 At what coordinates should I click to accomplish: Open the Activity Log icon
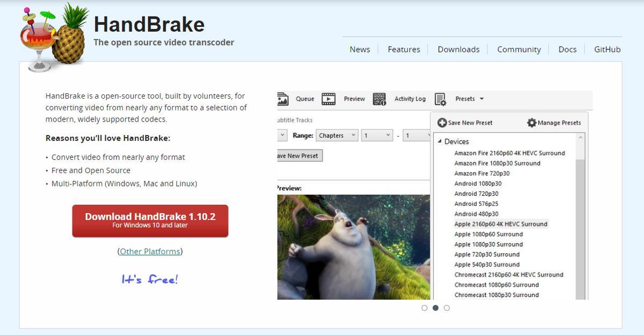(379, 99)
